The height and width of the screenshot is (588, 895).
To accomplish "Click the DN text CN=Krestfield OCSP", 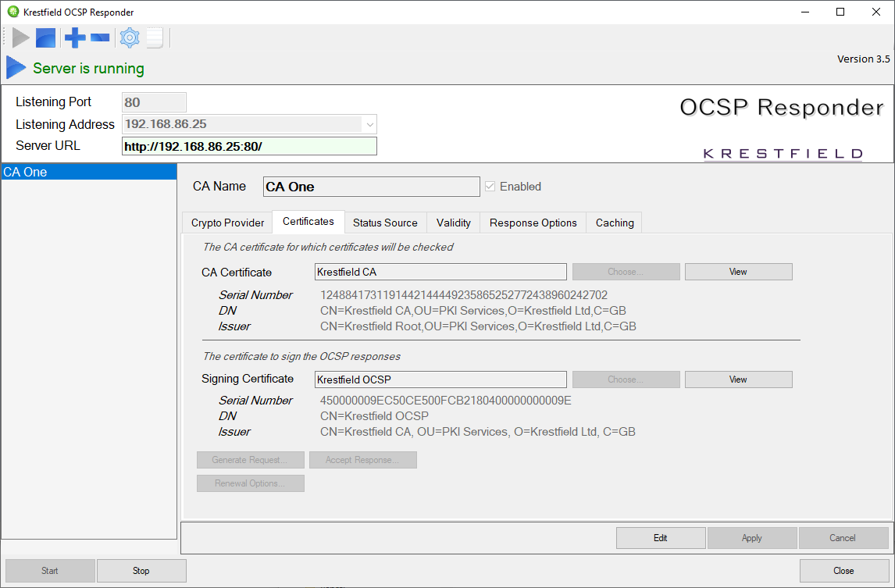I will click(374, 416).
